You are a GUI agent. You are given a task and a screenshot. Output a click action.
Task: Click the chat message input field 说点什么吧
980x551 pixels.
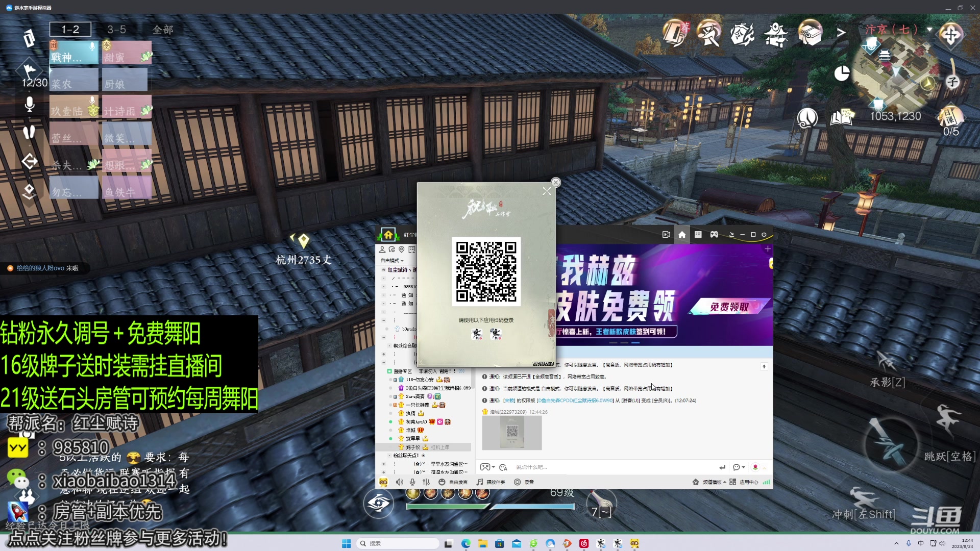(x=612, y=467)
